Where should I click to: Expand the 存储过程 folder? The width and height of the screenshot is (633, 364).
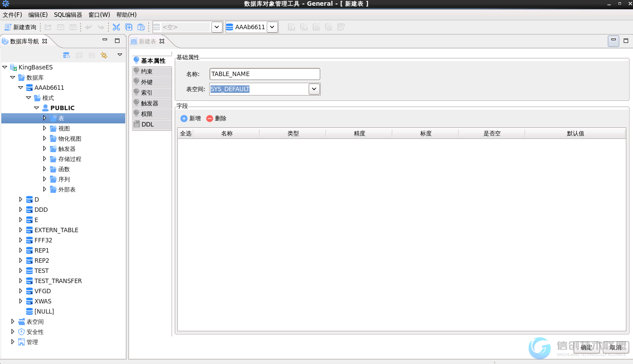click(x=45, y=159)
